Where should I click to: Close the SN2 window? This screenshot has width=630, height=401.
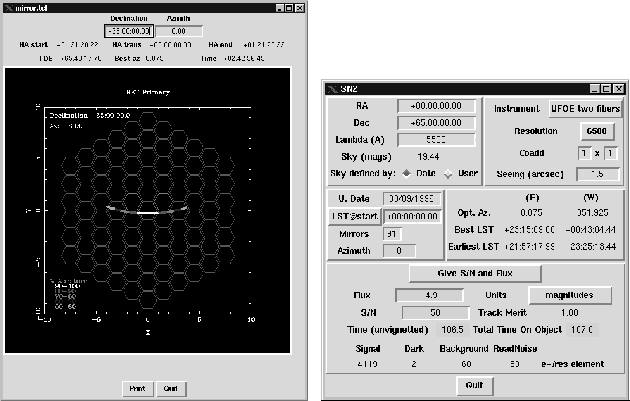pos(619,89)
